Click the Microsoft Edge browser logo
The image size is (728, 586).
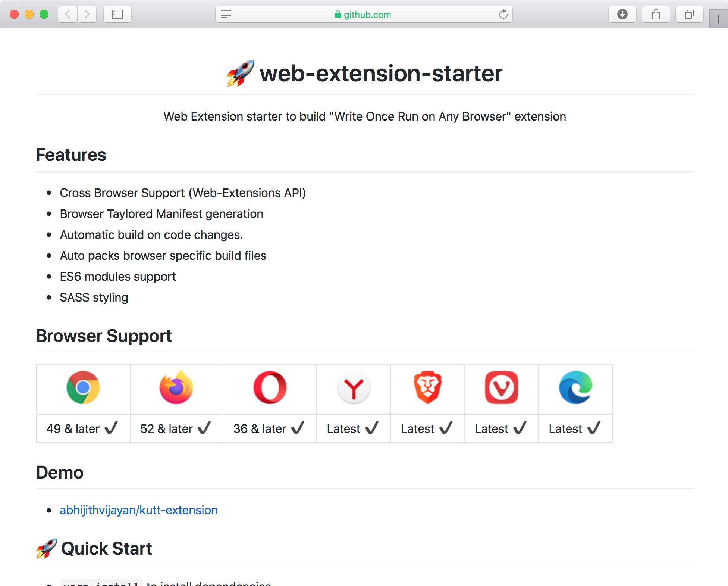575,387
